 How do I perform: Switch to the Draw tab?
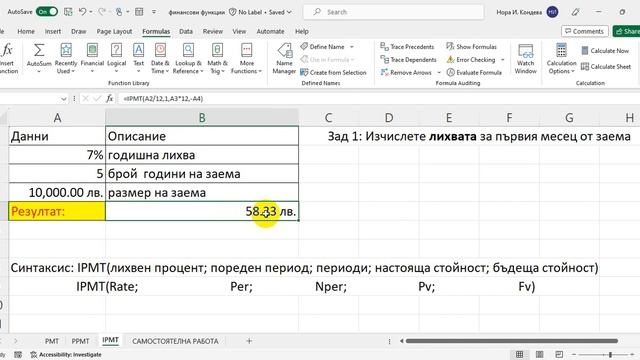(x=78, y=31)
